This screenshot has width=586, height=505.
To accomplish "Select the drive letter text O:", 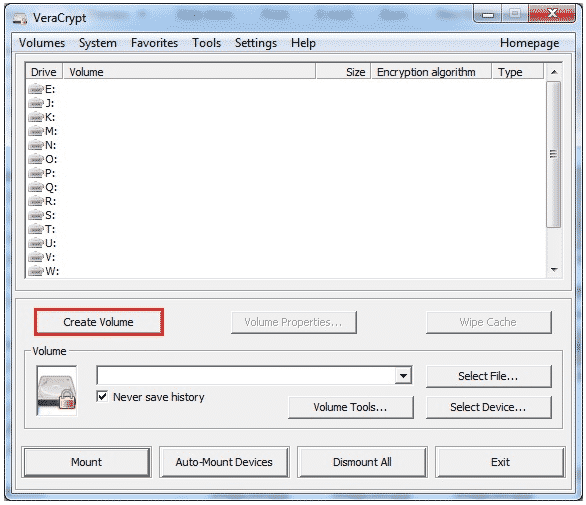I will pyautogui.click(x=51, y=159).
